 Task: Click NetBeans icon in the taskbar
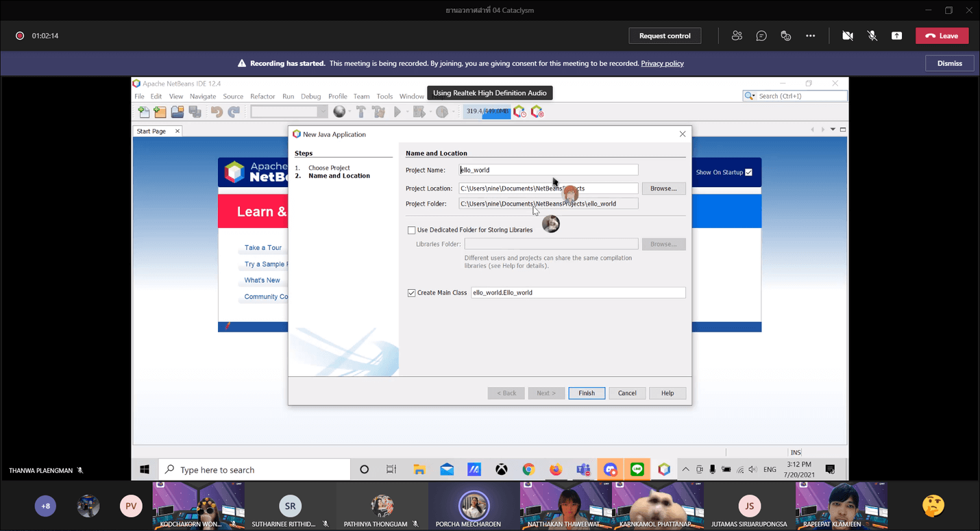[x=664, y=469]
